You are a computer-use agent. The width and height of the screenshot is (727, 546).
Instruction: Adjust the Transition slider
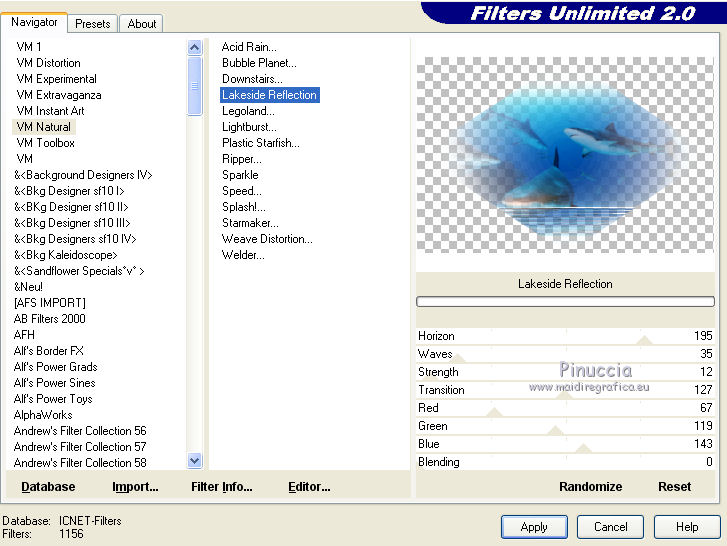pyautogui.click(x=565, y=390)
